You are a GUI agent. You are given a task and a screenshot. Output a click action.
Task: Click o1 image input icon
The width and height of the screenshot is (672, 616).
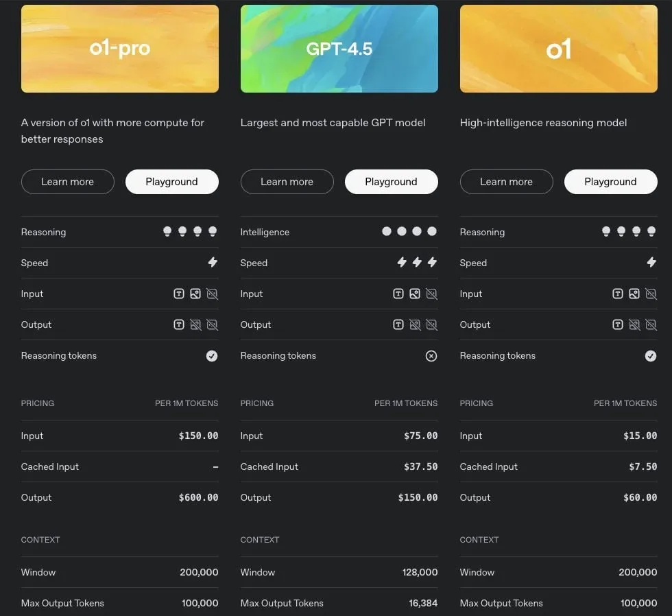click(634, 294)
